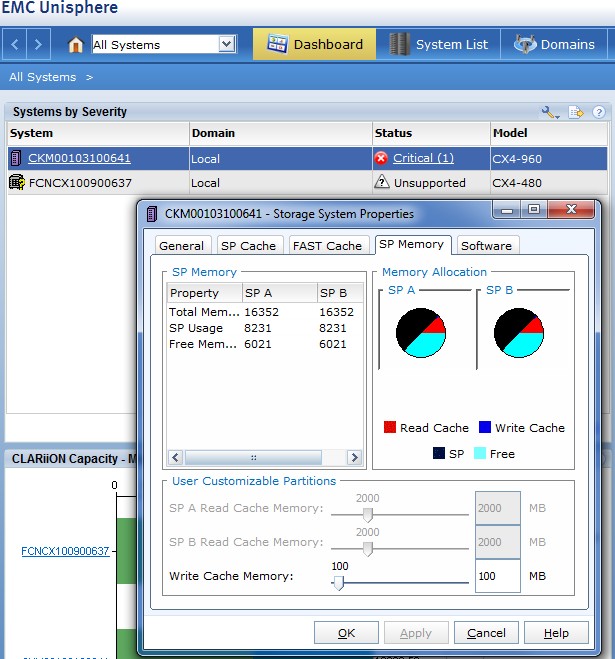Click right arrow of SP Memory scrollbar

pos(354,457)
